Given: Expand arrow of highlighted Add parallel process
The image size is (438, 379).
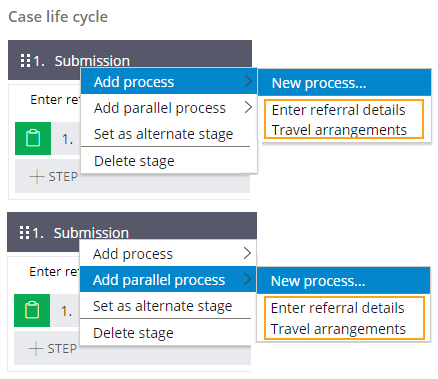Looking at the screenshot, I should point(247,279).
